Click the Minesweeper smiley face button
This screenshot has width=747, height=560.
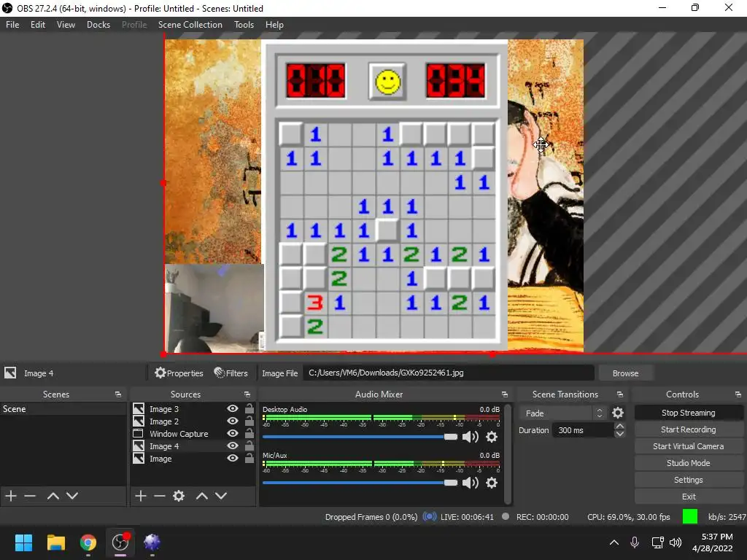387,82
